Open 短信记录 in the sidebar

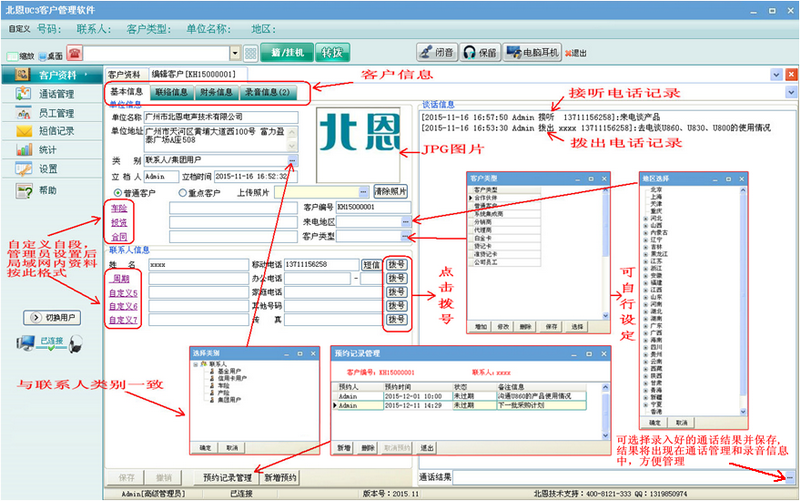pos(51,131)
